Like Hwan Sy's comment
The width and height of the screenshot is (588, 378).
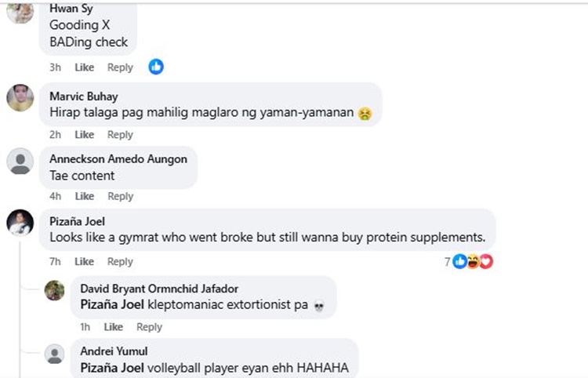pos(84,68)
